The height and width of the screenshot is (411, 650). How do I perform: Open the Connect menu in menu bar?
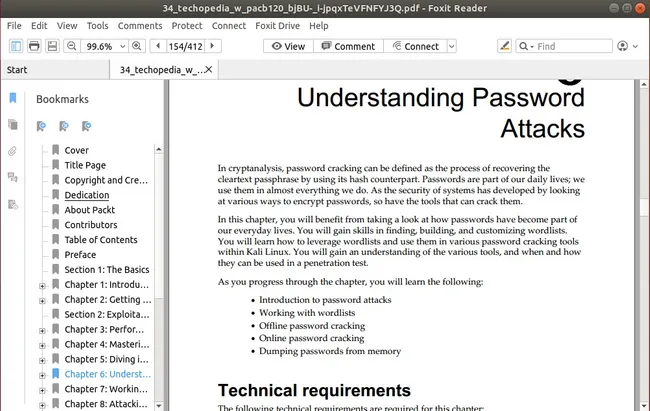(229, 26)
